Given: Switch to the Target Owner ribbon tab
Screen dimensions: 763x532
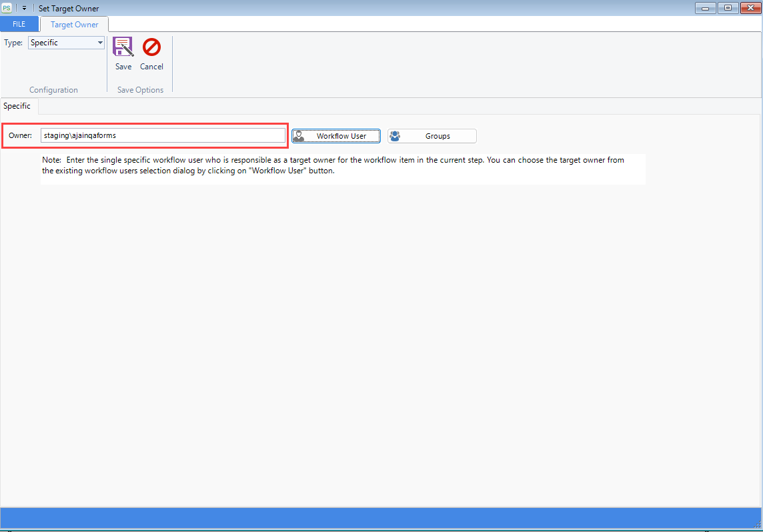Looking at the screenshot, I should 75,25.
